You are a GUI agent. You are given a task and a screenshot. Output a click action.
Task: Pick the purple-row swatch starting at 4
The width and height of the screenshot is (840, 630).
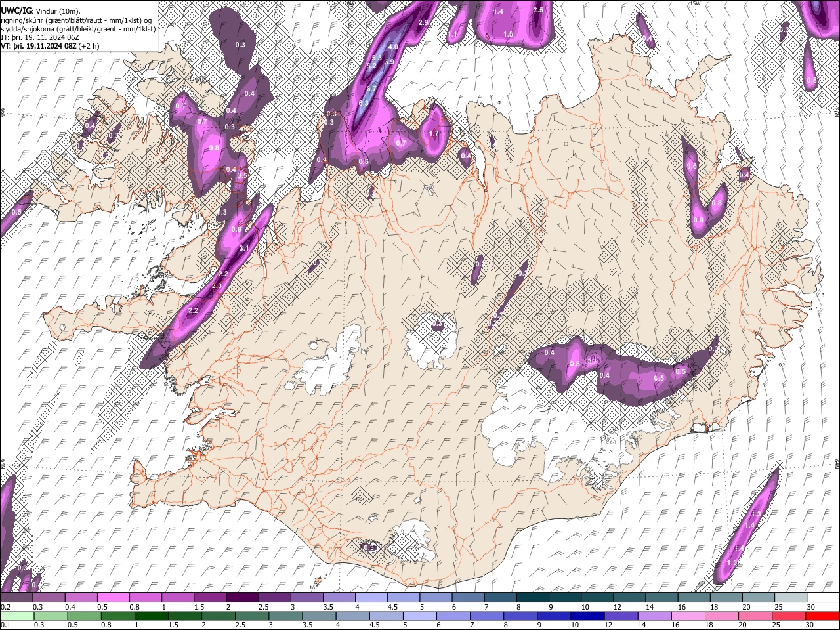371,598
